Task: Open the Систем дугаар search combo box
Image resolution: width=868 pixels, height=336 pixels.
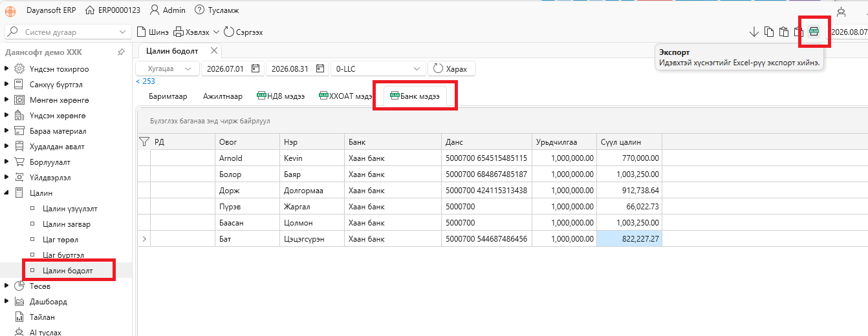Action: (x=67, y=32)
